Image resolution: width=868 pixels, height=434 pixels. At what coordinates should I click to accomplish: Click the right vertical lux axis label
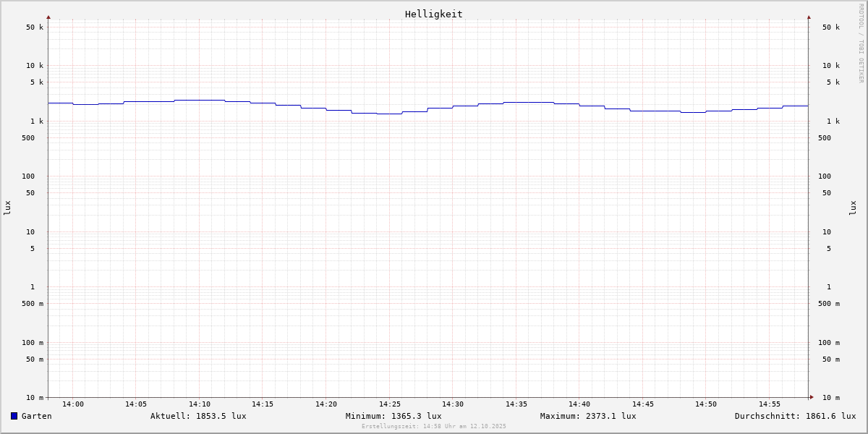[853, 208]
